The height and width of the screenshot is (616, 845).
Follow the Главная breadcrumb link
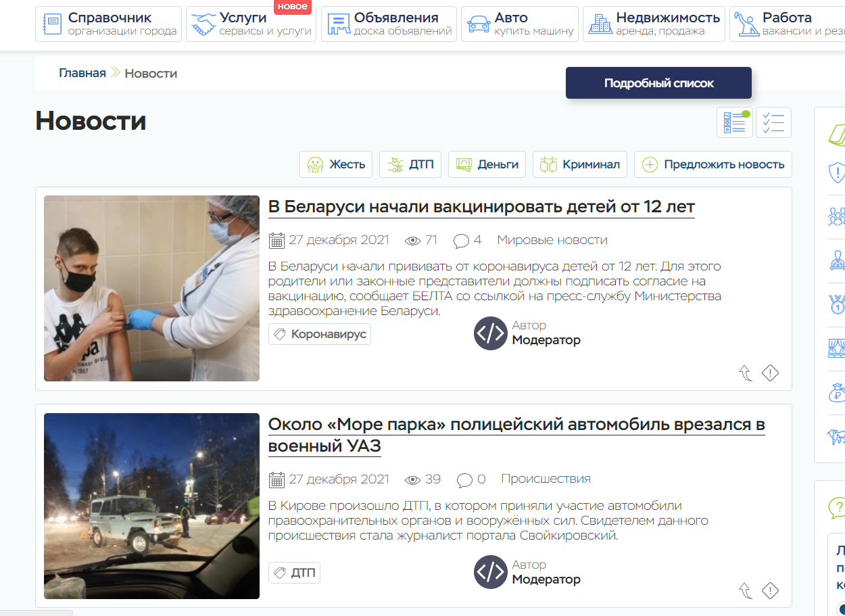click(x=82, y=73)
